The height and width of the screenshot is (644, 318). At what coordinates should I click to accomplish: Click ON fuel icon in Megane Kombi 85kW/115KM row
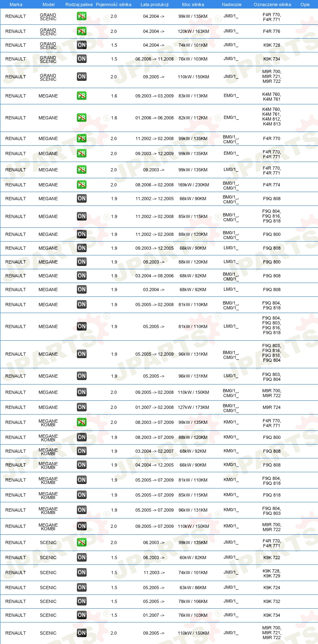pyautogui.click(x=81, y=495)
